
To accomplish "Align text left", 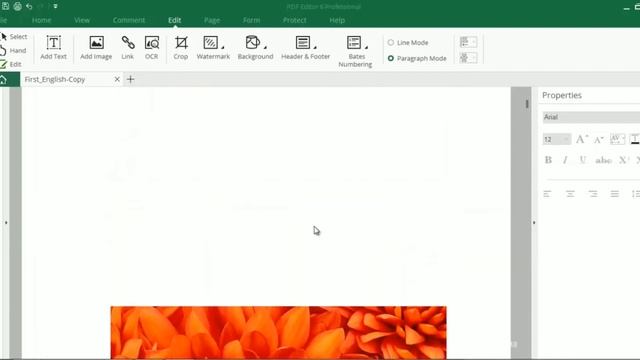I will 547,194.
